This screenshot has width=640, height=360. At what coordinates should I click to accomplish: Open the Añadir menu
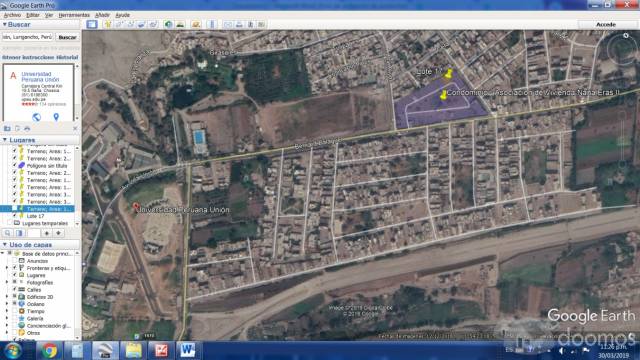point(102,15)
